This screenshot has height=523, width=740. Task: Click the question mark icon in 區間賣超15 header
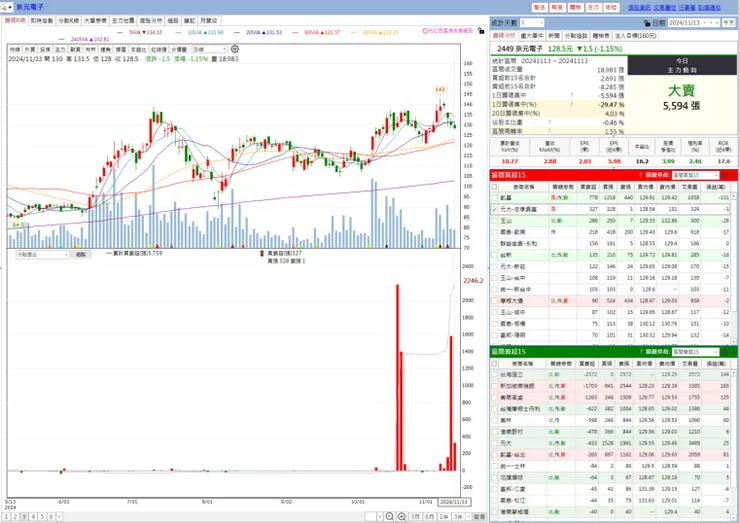coord(640,352)
